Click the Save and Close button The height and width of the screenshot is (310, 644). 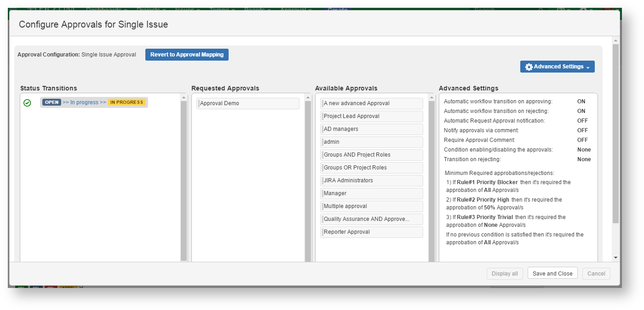coord(552,274)
